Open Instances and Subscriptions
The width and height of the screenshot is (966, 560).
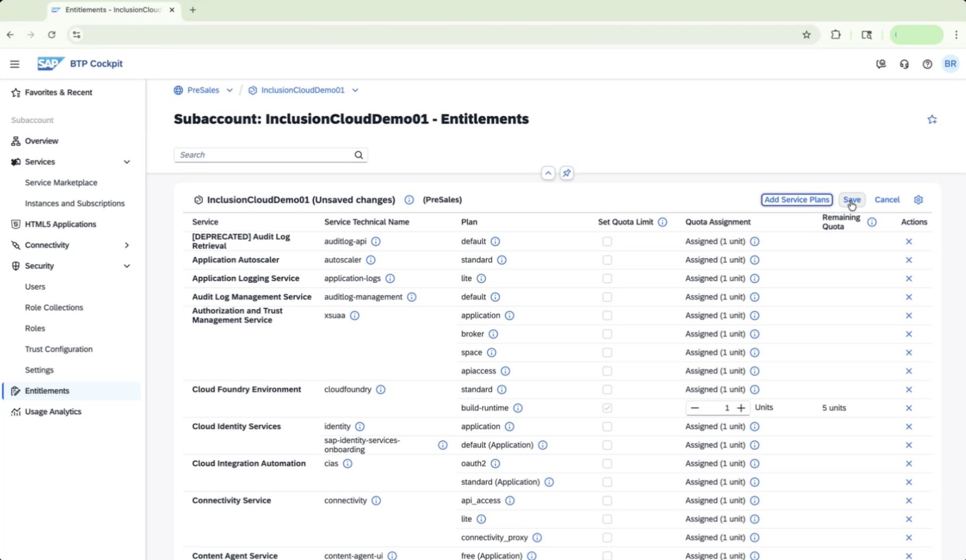click(75, 203)
